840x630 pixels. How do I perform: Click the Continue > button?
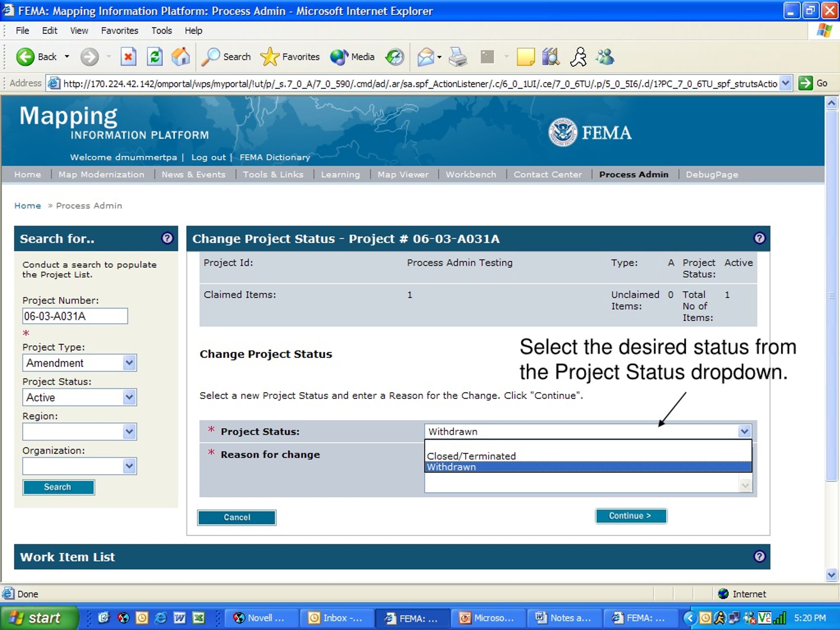coord(631,516)
